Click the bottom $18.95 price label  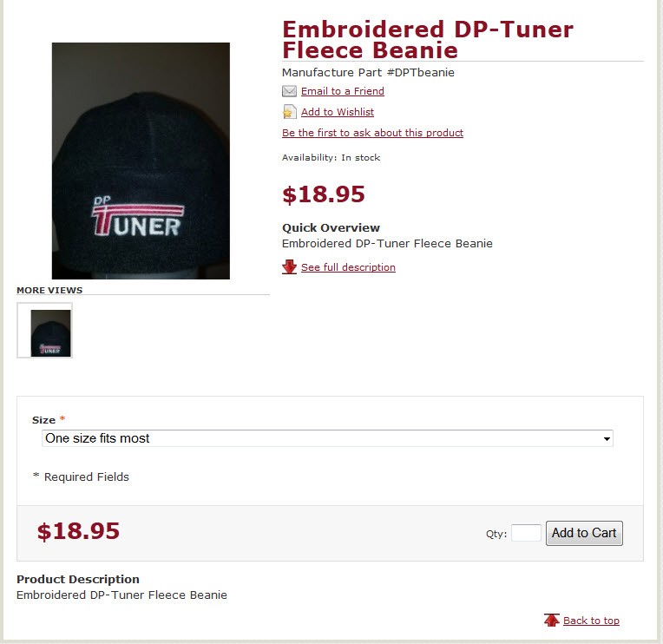pyautogui.click(x=79, y=531)
